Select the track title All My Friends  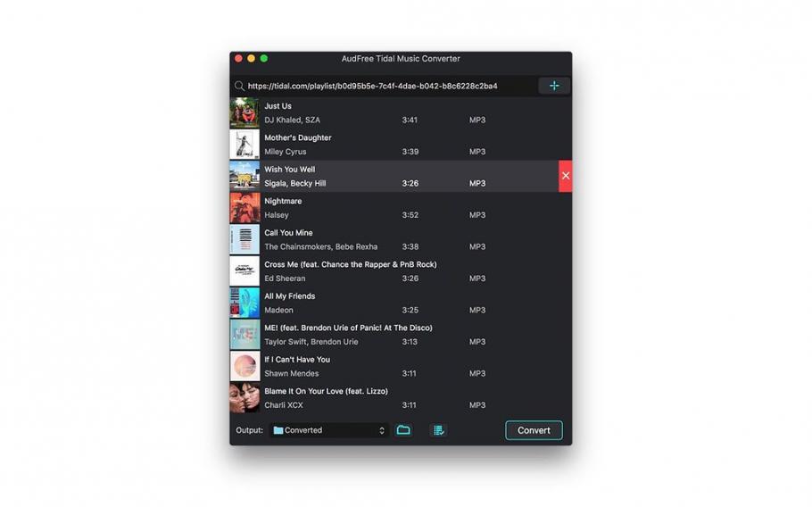pos(289,296)
